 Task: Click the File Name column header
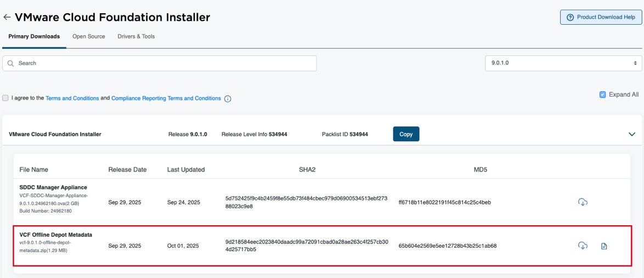33,169
